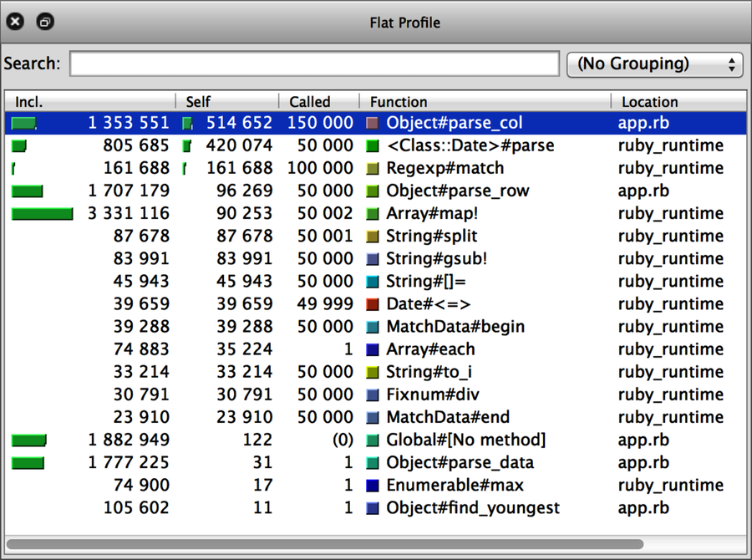Select the Object#parse_col function row
This screenshot has width=752, height=560.
(375, 123)
